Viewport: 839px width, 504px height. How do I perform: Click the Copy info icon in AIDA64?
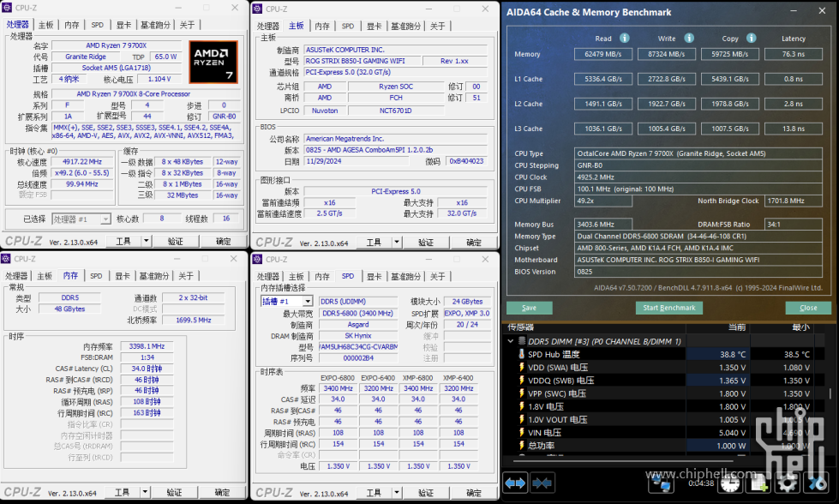[752, 38]
